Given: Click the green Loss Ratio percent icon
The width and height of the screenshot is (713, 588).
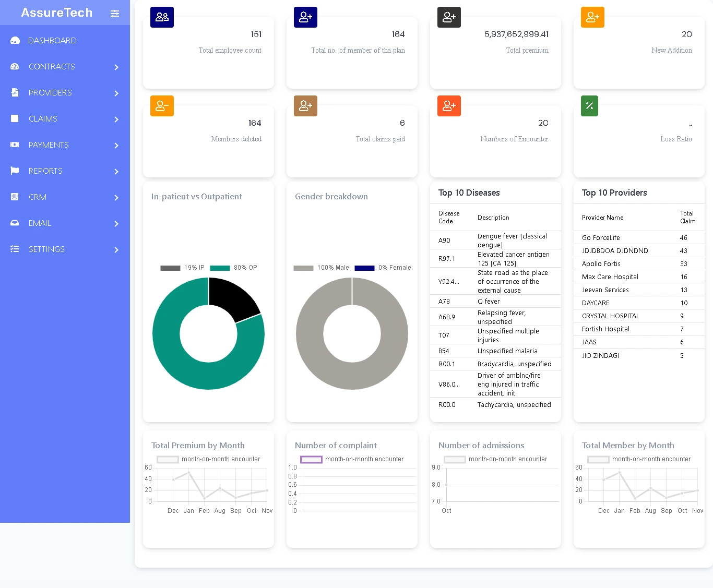Looking at the screenshot, I should coord(589,106).
